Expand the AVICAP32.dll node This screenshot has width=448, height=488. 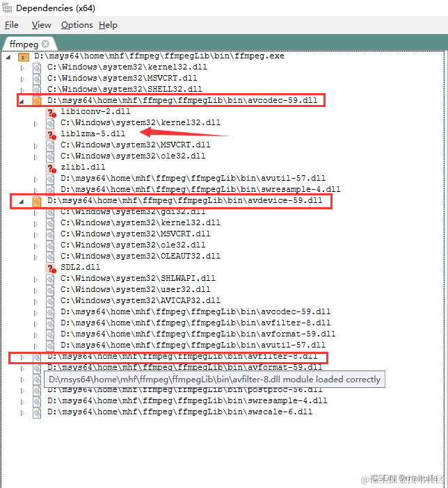[35, 302]
